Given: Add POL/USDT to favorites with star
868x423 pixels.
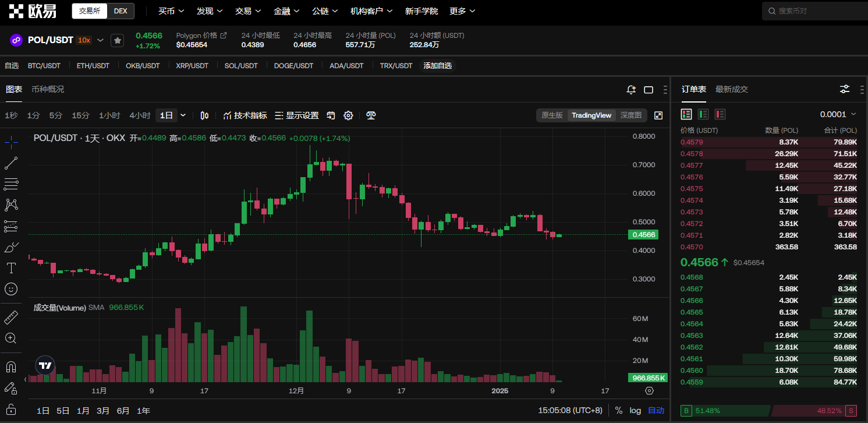Looking at the screenshot, I should pyautogui.click(x=117, y=40).
